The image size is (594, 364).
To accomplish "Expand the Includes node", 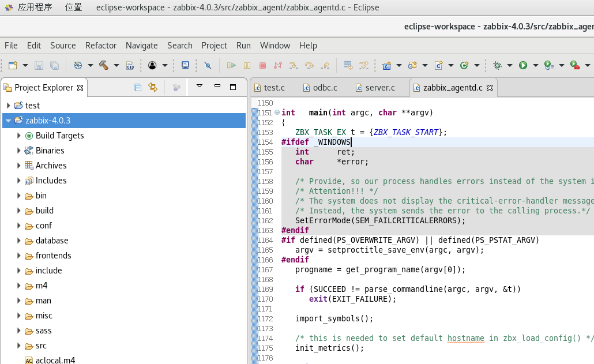I will (18, 181).
